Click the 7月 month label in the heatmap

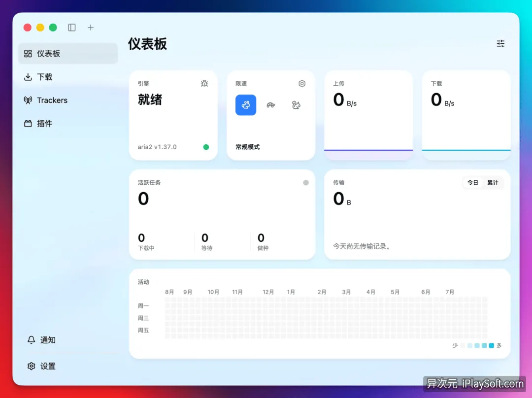(450, 292)
